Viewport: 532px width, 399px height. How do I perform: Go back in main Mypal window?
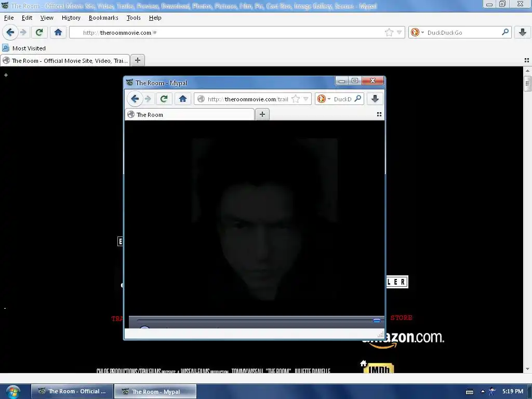(10, 33)
